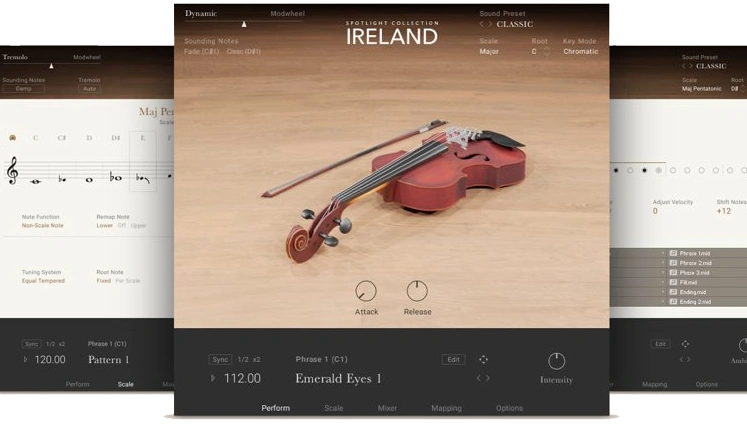Open the Dynamic control dropdown in center window
747x432 pixels.
point(201,13)
